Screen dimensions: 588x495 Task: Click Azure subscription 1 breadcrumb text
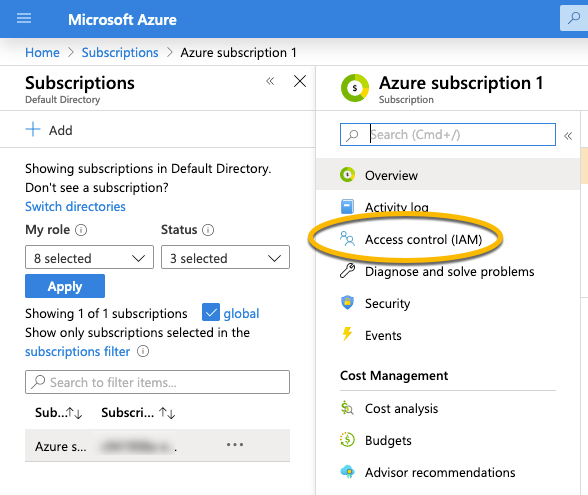pyautogui.click(x=238, y=52)
